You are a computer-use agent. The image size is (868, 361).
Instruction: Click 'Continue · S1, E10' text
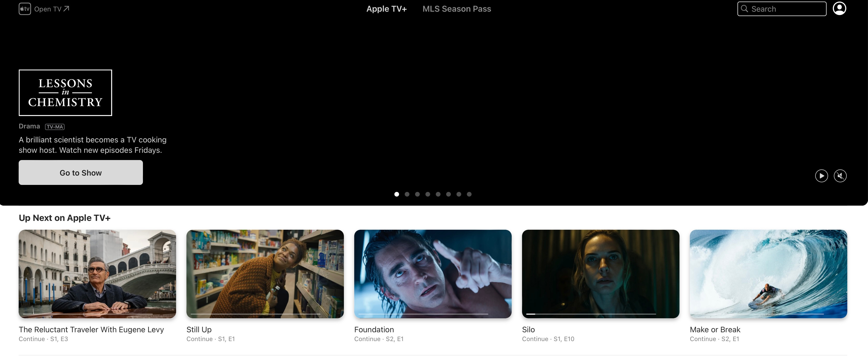(x=548, y=339)
